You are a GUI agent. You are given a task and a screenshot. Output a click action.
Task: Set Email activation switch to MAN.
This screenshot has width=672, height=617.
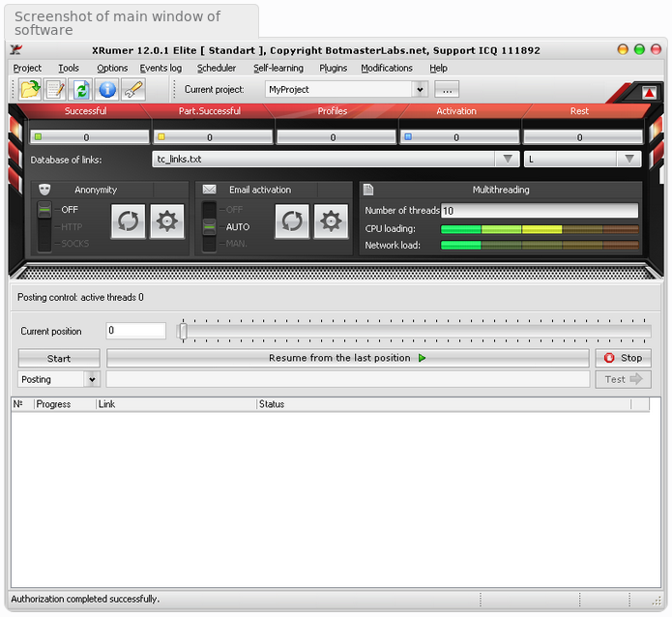point(236,244)
